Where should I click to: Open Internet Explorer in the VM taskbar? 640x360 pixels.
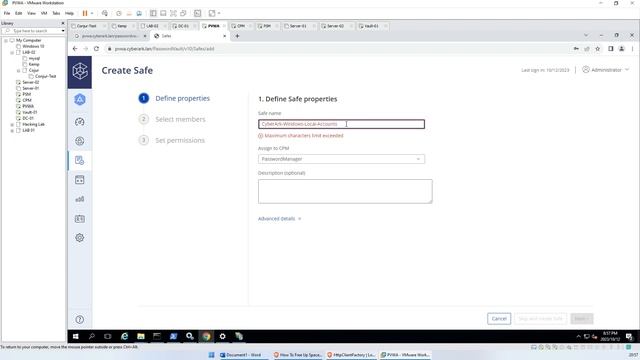click(124, 336)
